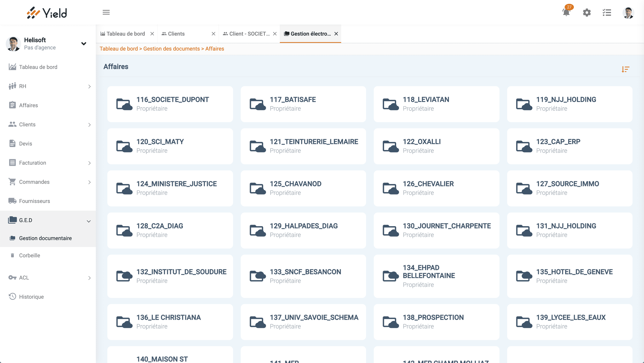Open the 116_SOCIETE_DUPONT folder icon

(124, 104)
